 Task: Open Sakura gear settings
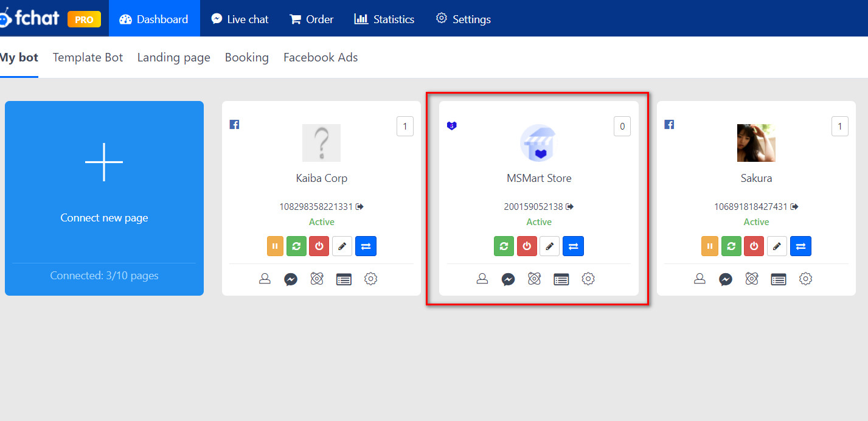click(x=805, y=279)
